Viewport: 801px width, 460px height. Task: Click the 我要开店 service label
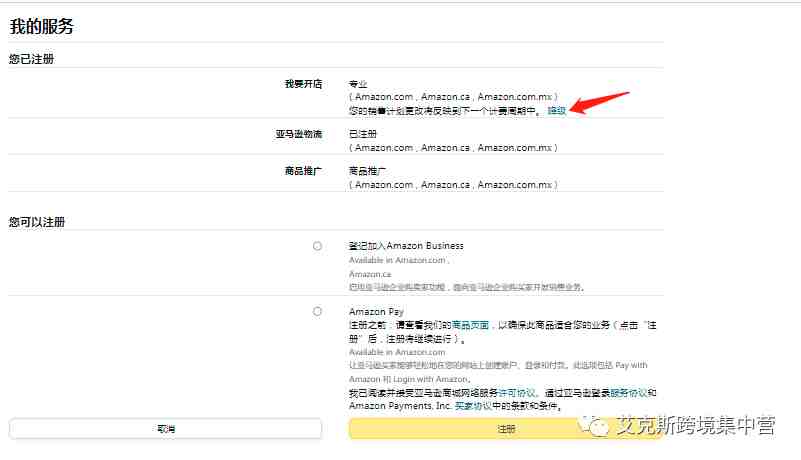[303, 84]
